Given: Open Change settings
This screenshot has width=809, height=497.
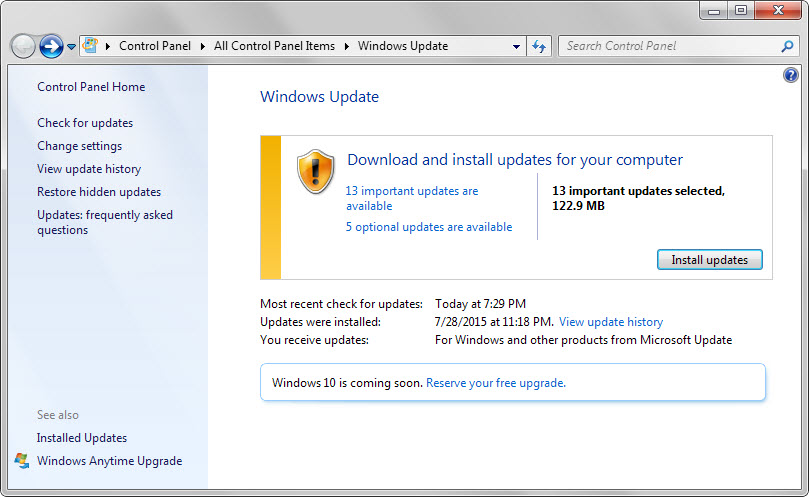Looking at the screenshot, I should (x=79, y=146).
